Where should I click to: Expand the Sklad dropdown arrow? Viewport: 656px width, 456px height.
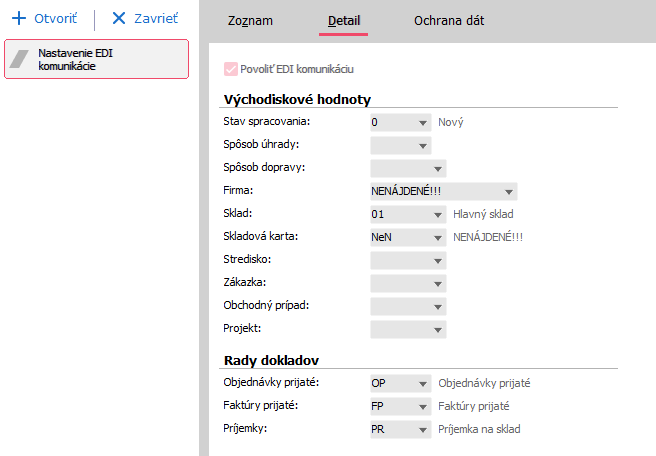[438, 214]
